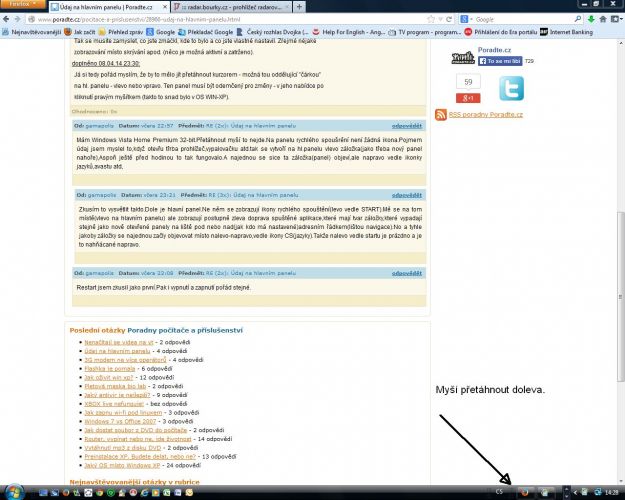Activate the Firefox button on the taskbar

pos(525,492)
